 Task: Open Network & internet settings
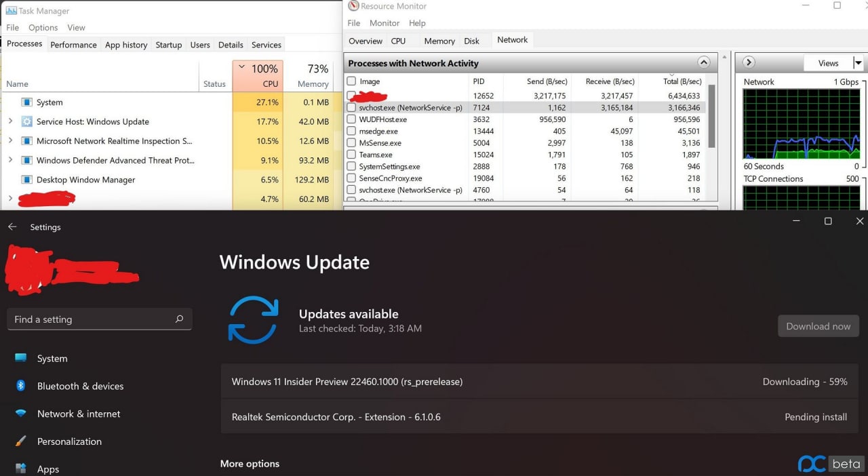79,414
